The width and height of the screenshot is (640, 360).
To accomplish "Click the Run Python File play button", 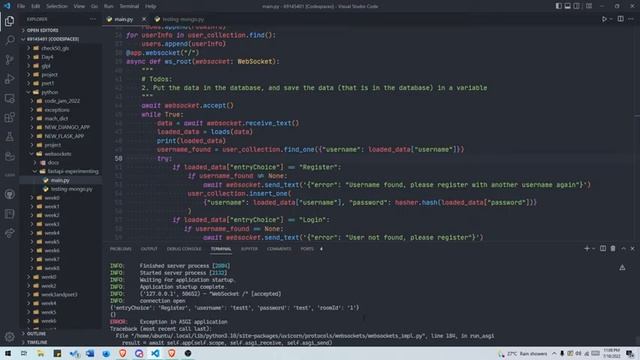I will click(x=604, y=19).
